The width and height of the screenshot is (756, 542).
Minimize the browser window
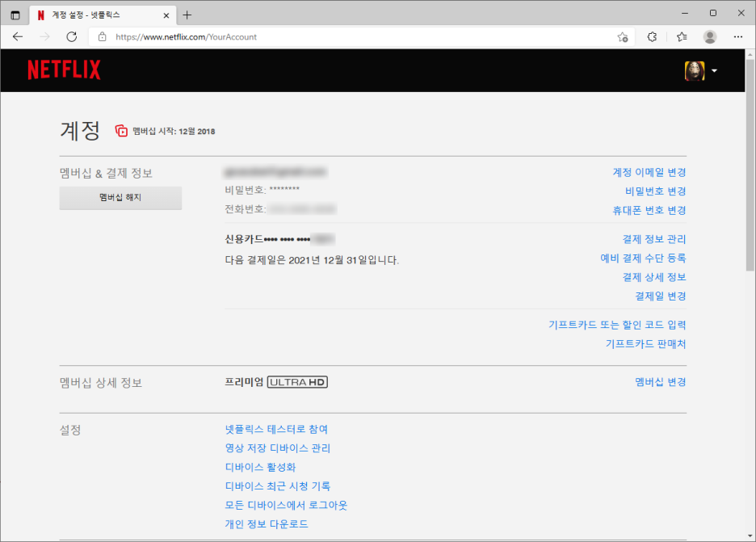click(x=685, y=13)
